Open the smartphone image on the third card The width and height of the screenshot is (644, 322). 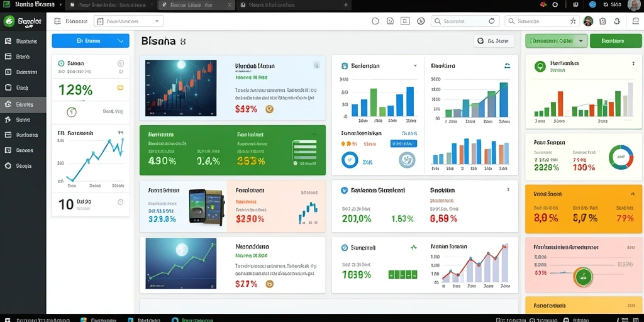pyautogui.click(x=206, y=206)
